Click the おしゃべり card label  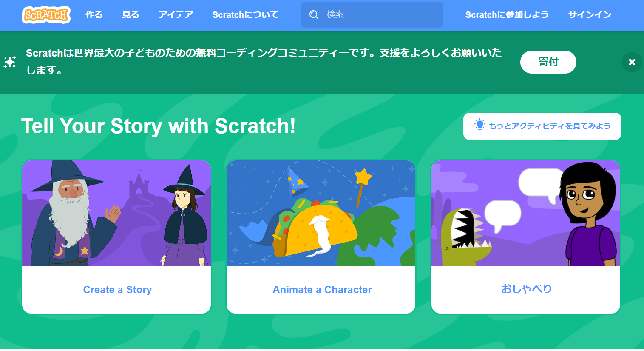(x=526, y=289)
